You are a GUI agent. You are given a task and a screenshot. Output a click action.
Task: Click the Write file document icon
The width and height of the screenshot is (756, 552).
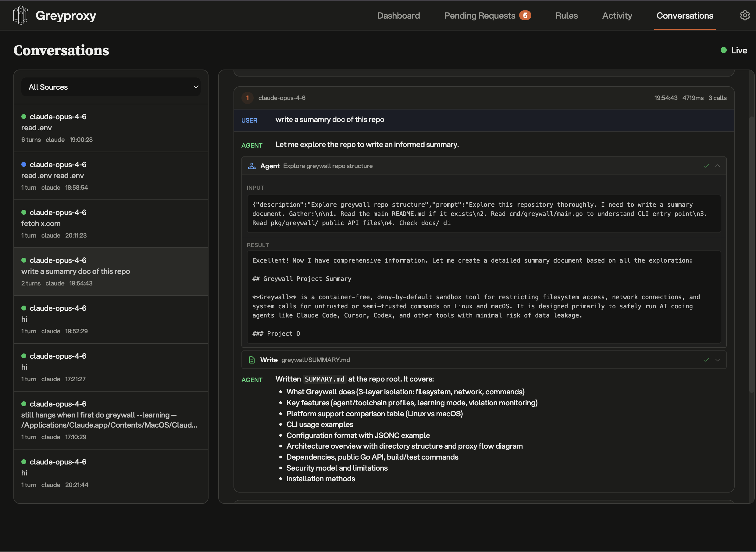click(x=252, y=360)
